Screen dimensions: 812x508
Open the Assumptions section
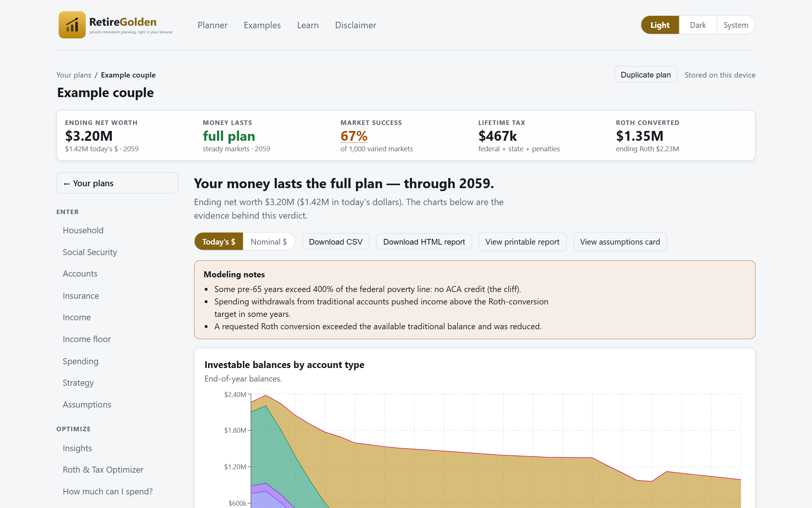click(87, 405)
